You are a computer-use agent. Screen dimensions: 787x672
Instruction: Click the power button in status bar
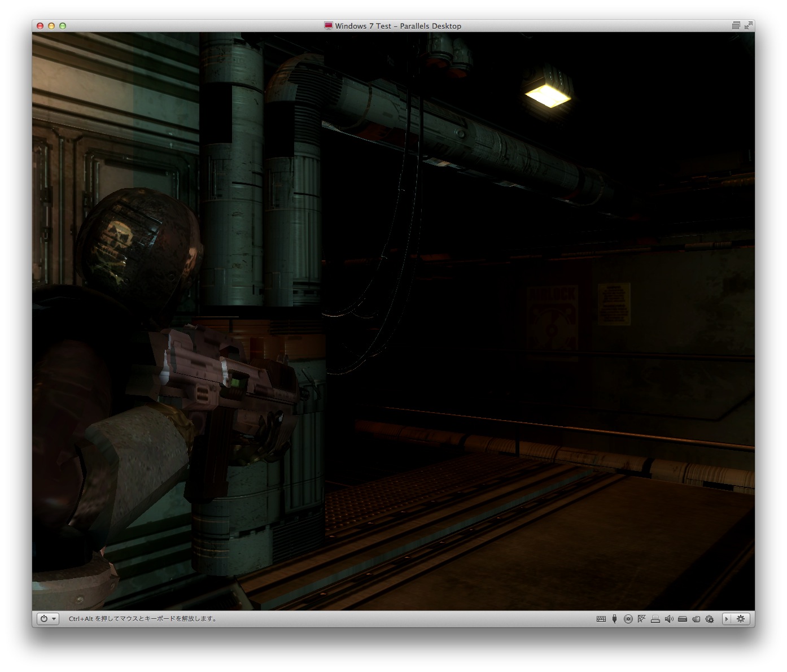[43, 619]
